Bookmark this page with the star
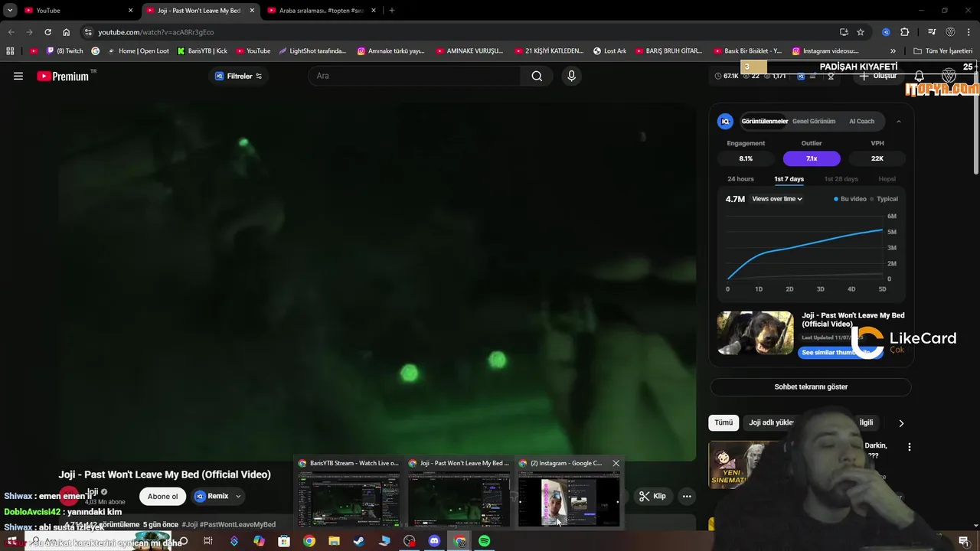 pos(861,32)
